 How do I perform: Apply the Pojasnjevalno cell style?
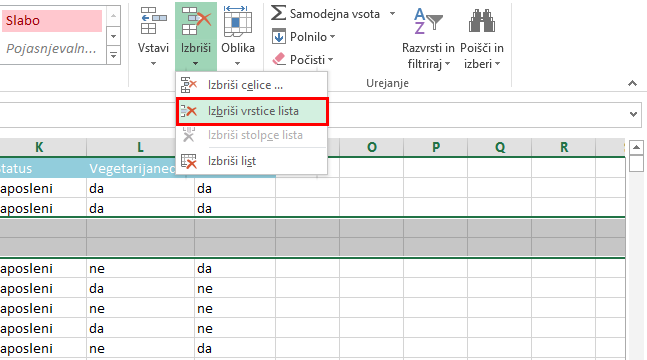tap(52, 49)
